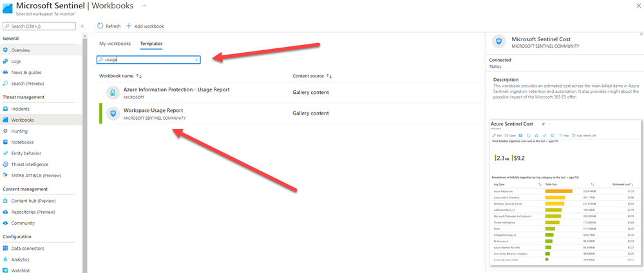This screenshot has width=644, height=273.
Task: Select the Notebooks sidebar icon
Action: click(x=6, y=142)
